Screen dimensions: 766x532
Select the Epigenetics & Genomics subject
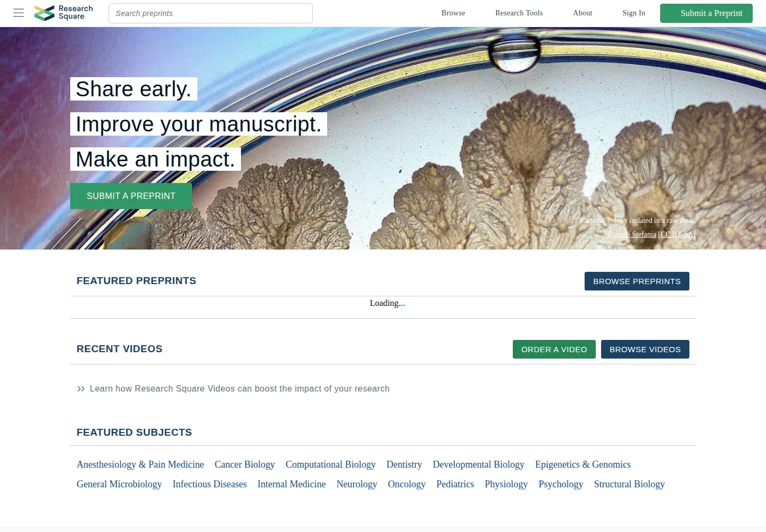point(583,464)
